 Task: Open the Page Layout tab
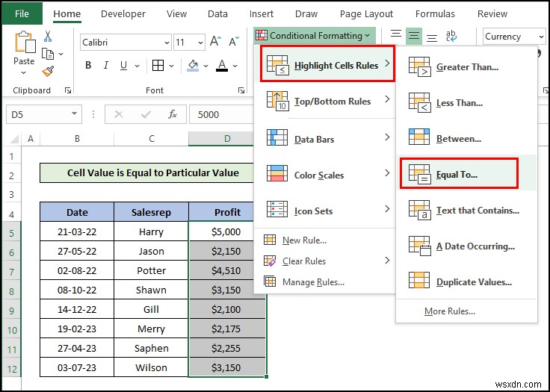tap(366, 13)
